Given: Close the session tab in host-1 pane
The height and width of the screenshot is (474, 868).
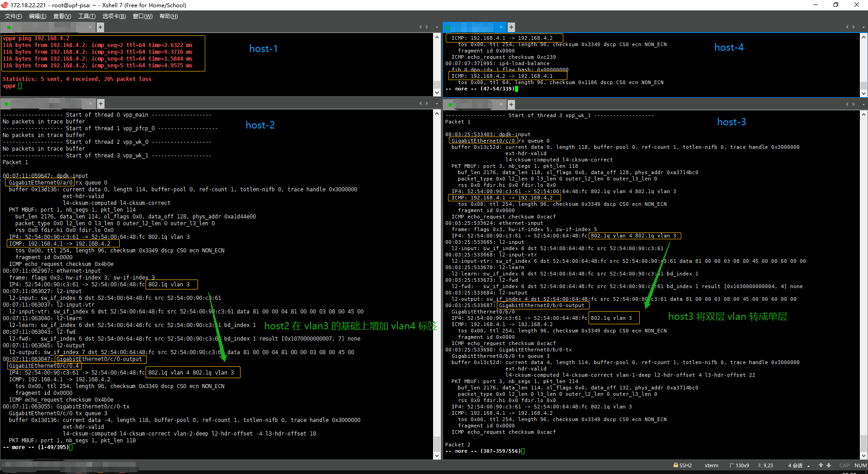Looking at the screenshot, I should pyautogui.click(x=90, y=27).
